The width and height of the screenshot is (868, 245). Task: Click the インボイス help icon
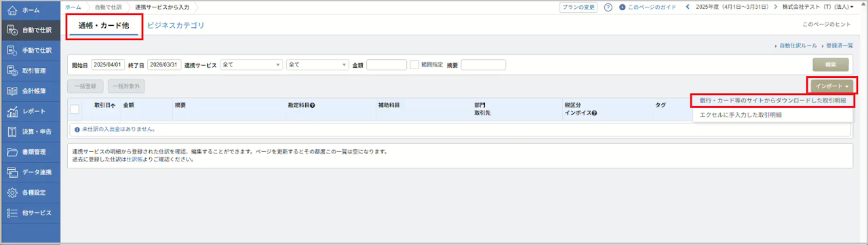594,113
